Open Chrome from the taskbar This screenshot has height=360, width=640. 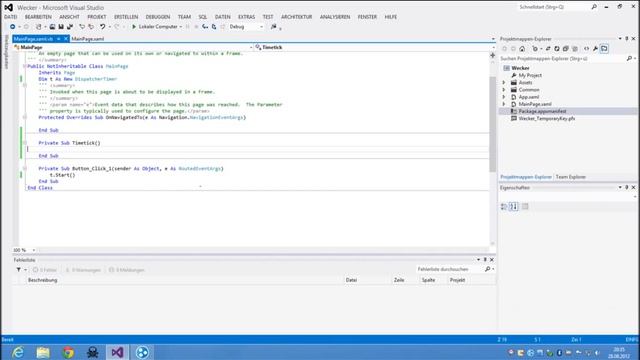coord(68,352)
